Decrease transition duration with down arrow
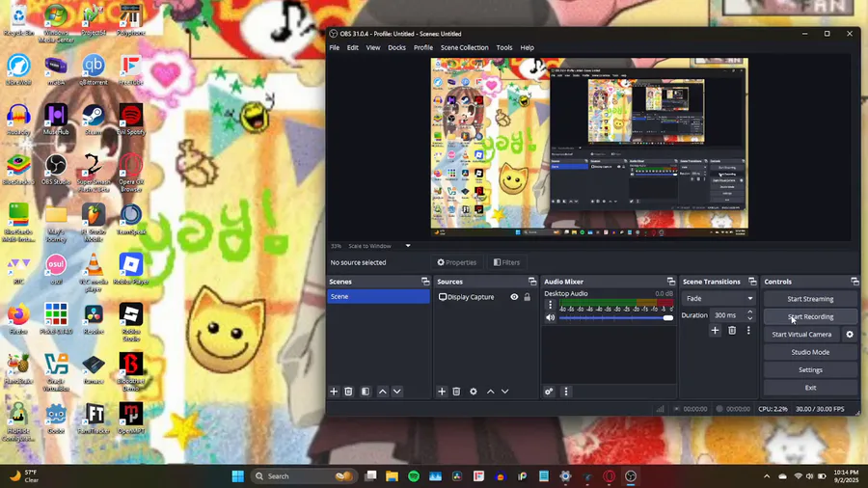The image size is (868, 488). [x=750, y=318]
